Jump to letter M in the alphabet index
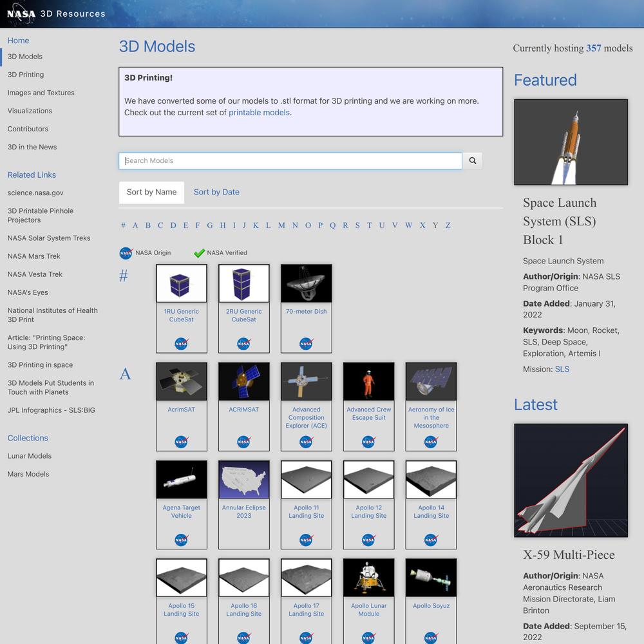The image size is (644, 644). 281,225
